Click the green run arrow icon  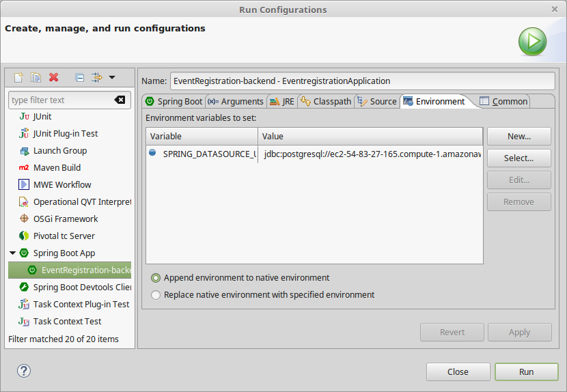pos(531,42)
